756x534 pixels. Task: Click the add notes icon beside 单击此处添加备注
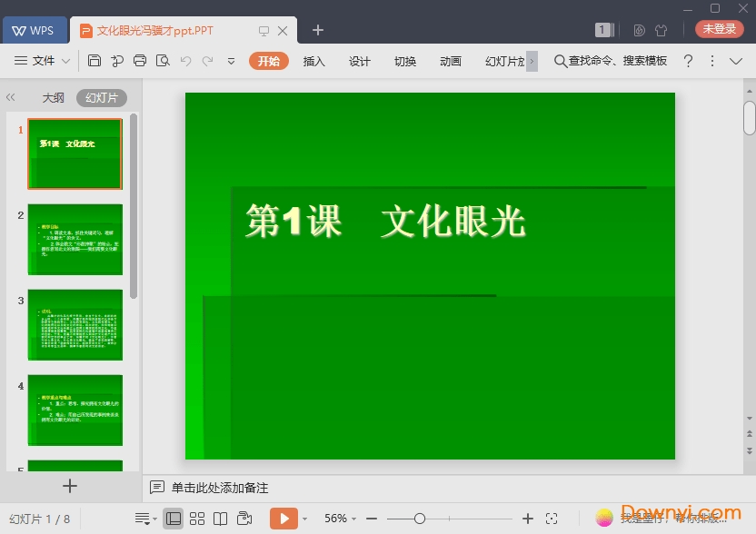point(156,488)
